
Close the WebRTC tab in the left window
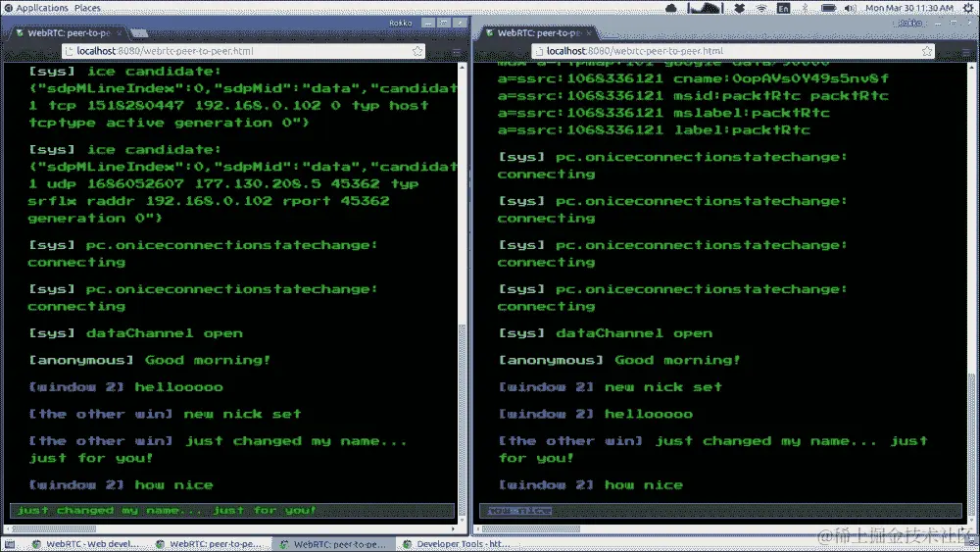[x=119, y=33]
